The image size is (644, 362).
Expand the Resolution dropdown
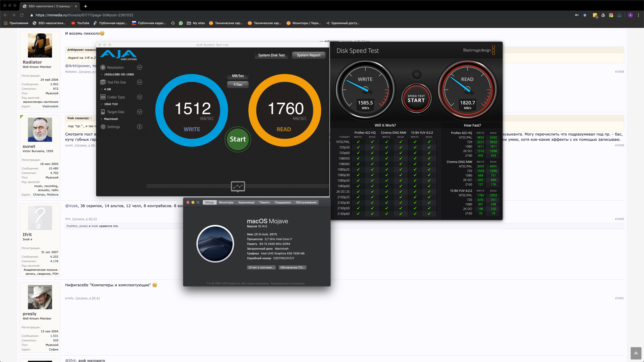click(x=139, y=67)
